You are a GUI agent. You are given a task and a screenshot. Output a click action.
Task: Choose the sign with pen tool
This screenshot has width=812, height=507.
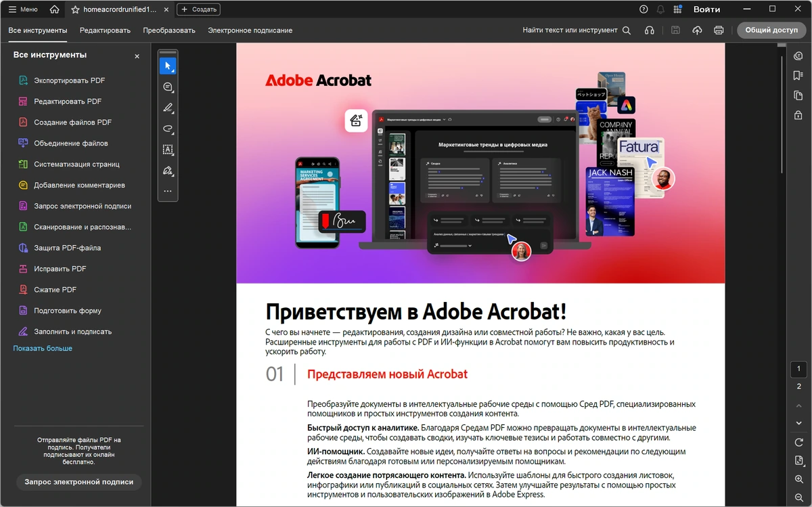coord(168,171)
